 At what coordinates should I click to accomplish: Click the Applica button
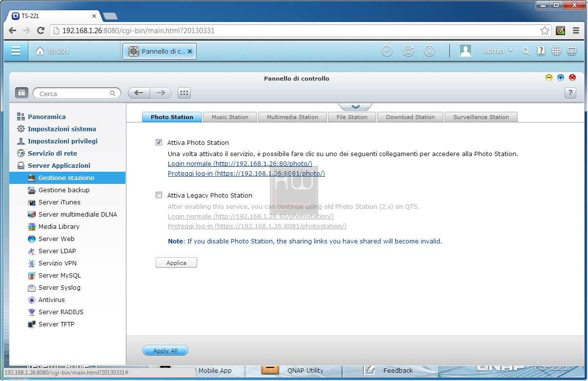[176, 262]
